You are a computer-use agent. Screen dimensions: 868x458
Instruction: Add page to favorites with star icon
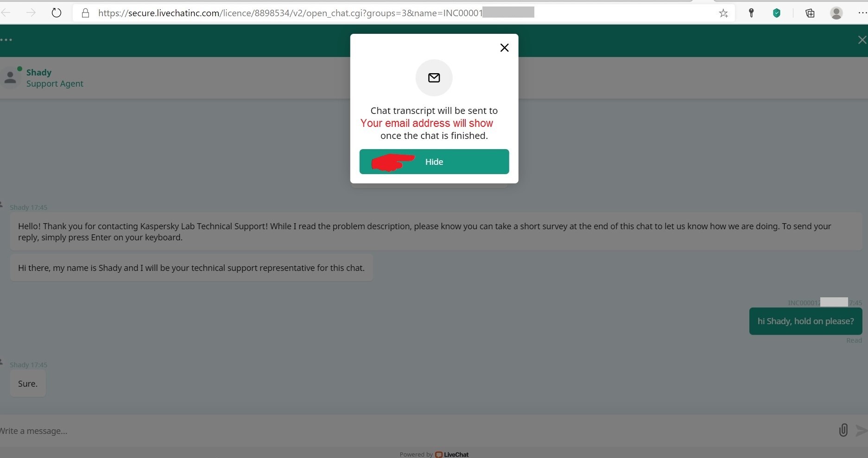pyautogui.click(x=723, y=13)
